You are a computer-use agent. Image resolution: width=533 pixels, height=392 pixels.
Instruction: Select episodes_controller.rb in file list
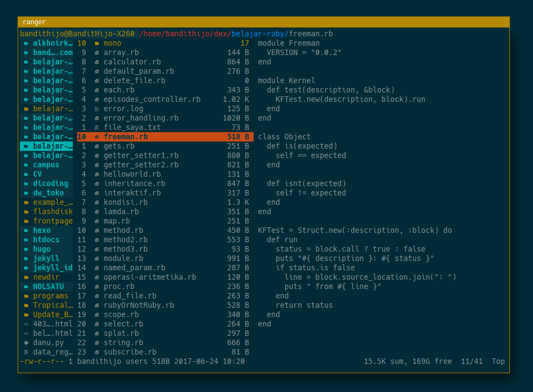(152, 99)
